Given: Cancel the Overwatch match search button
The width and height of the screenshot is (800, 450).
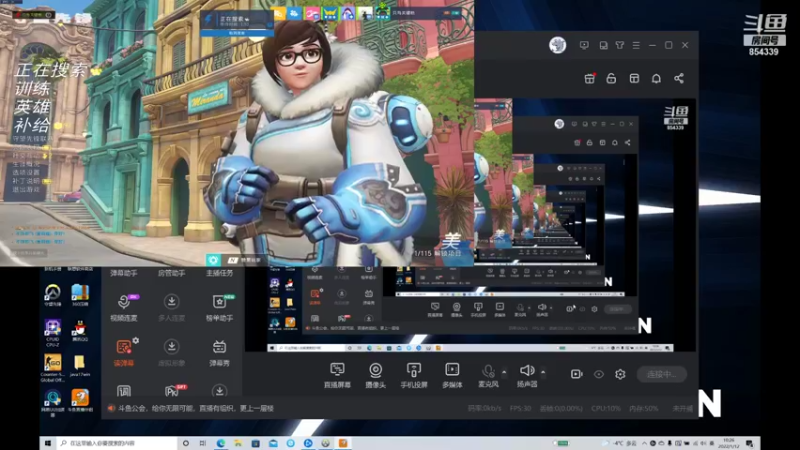Looking at the screenshot, I should pos(237,33).
